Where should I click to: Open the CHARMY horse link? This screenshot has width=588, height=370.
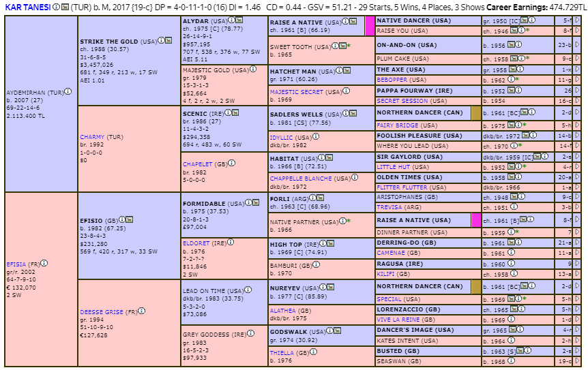[92, 137]
